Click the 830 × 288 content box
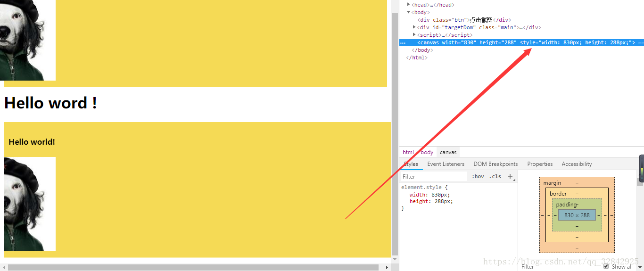The height and width of the screenshot is (271, 644). [577, 215]
